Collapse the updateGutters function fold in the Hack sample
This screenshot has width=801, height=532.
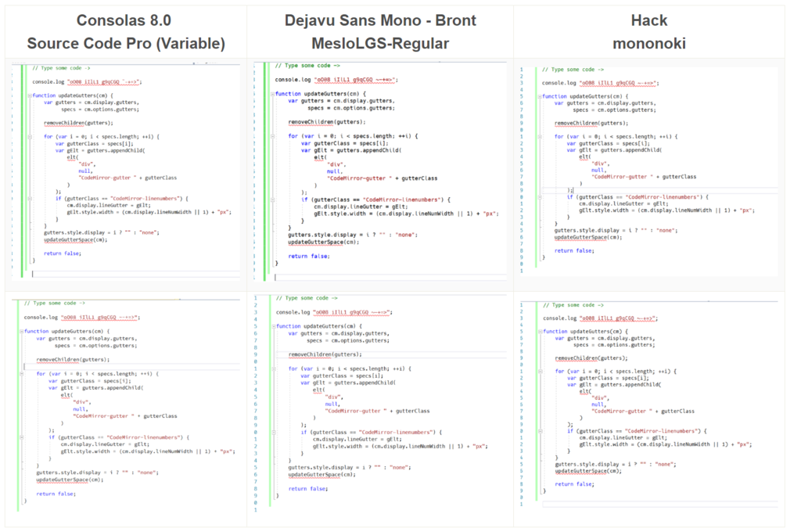click(540, 96)
